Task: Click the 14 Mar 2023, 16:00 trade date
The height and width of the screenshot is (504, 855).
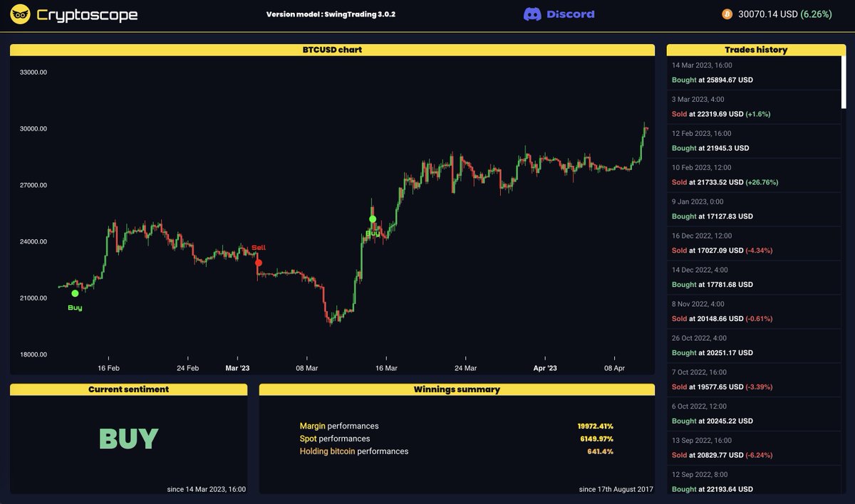Action: pos(702,65)
